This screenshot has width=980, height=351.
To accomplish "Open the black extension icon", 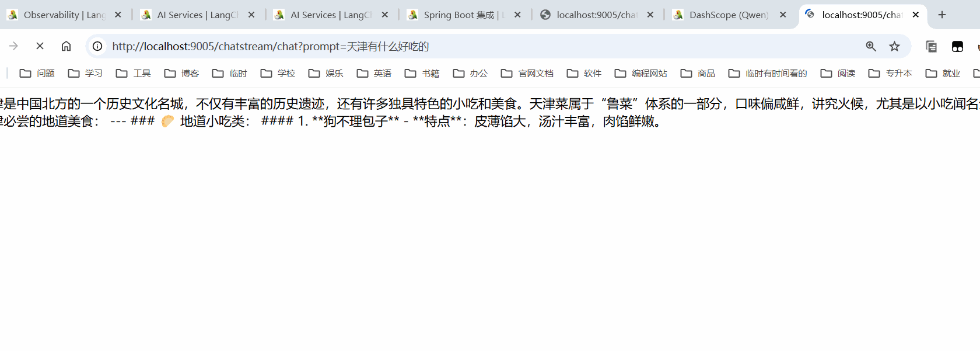I will pos(957,46).
